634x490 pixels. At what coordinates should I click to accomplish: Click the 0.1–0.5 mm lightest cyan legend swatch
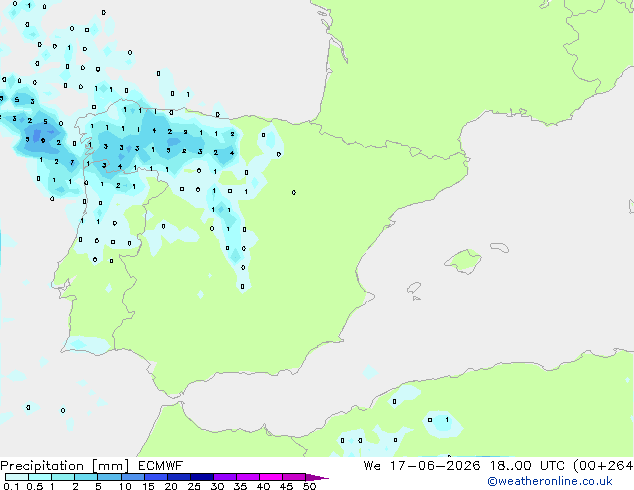tap(17, 477)
